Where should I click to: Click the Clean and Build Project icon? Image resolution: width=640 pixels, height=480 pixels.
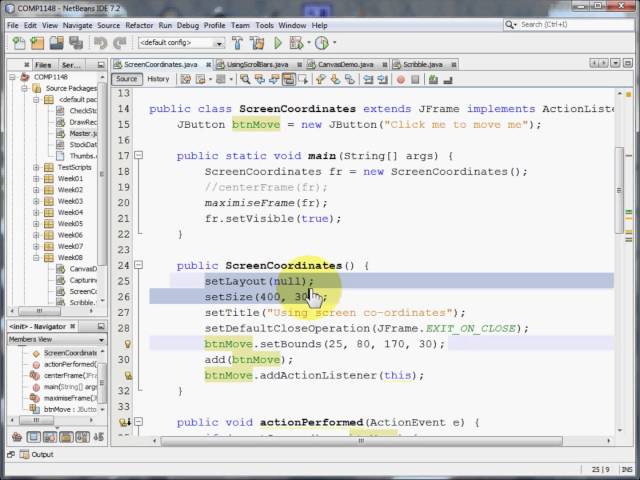click(x=257, y=42)
